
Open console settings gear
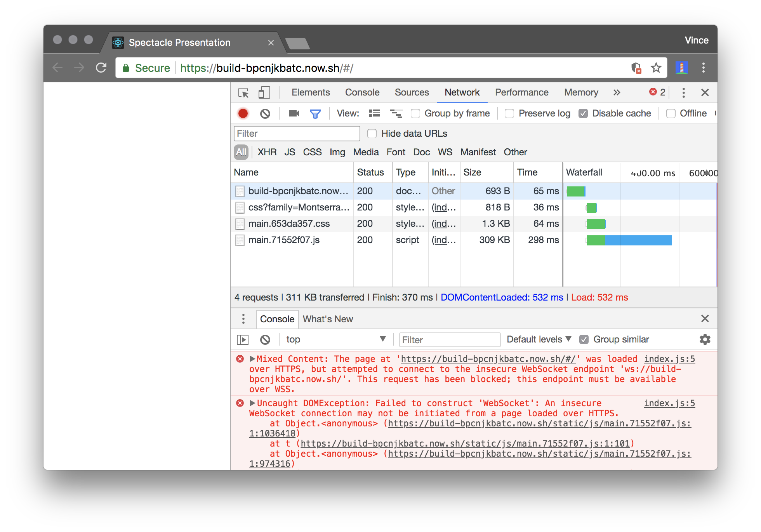(x=705, y=339)
